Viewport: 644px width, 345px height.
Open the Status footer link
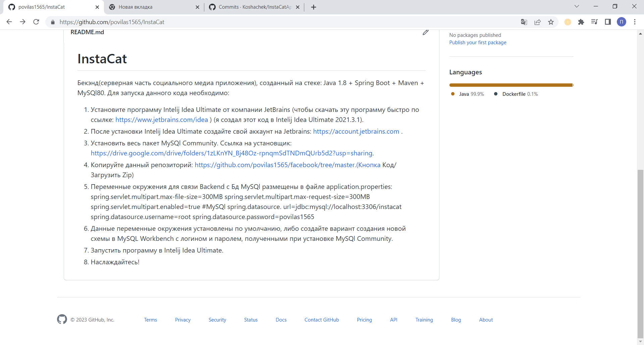coord(251,320)
